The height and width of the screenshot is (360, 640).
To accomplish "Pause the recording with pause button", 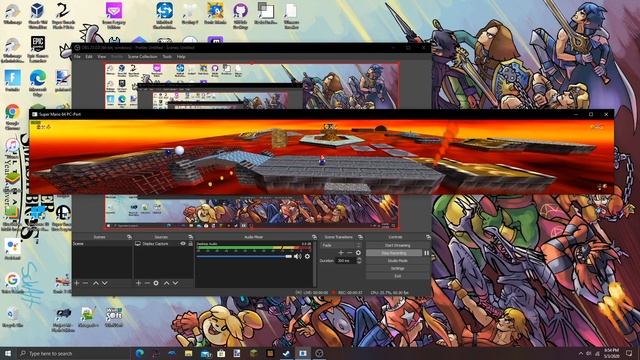I will click(427, 253).
